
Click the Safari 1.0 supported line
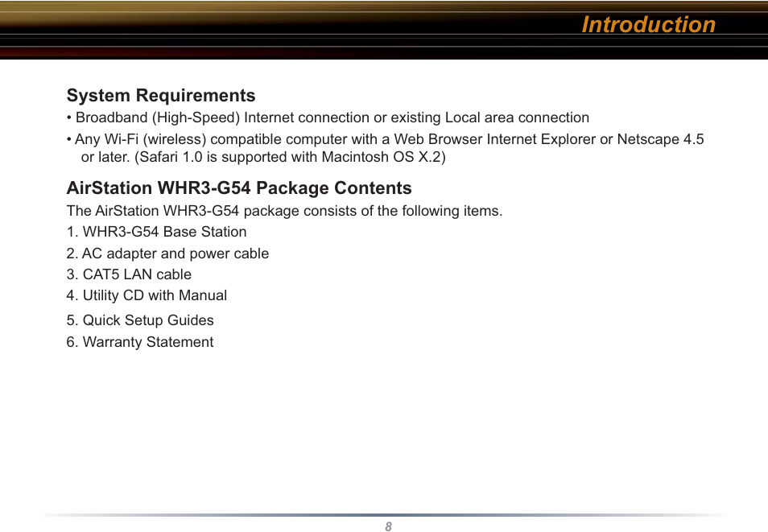(x=263, y=157)
